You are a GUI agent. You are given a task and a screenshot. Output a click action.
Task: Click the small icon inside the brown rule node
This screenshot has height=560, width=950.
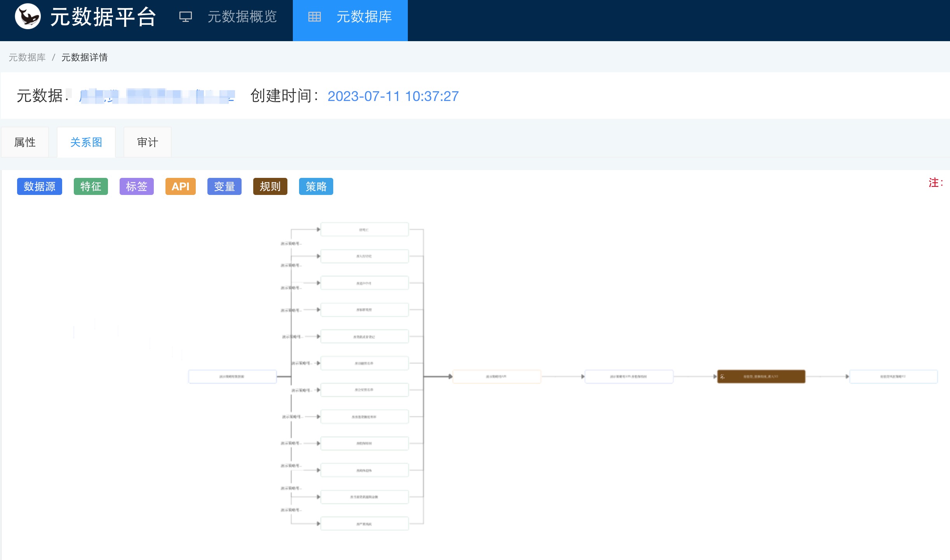722,377
